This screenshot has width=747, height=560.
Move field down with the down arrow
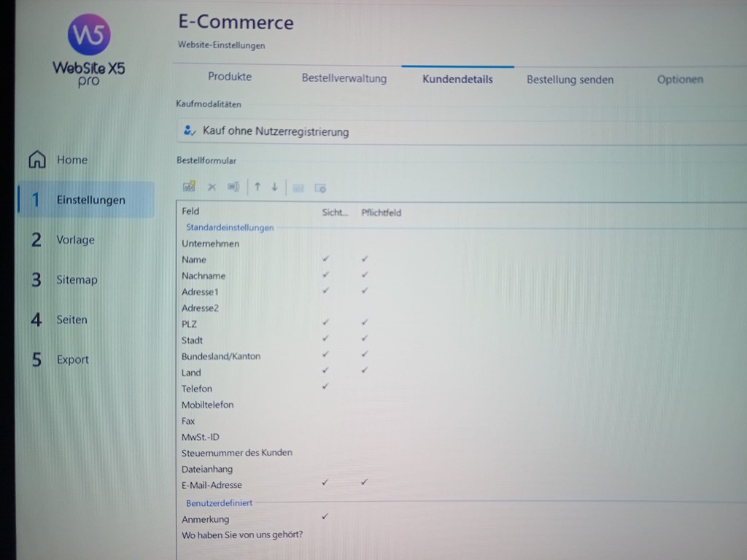point(274,187)
